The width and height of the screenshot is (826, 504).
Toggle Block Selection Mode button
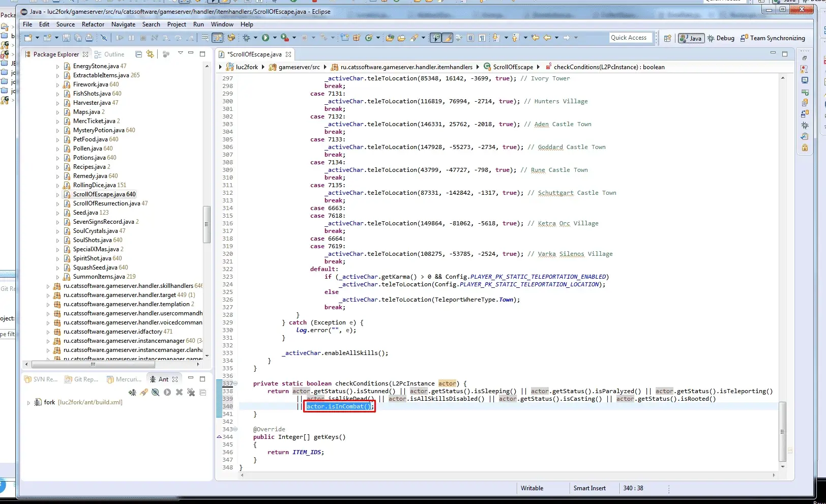tap(470, 38)
